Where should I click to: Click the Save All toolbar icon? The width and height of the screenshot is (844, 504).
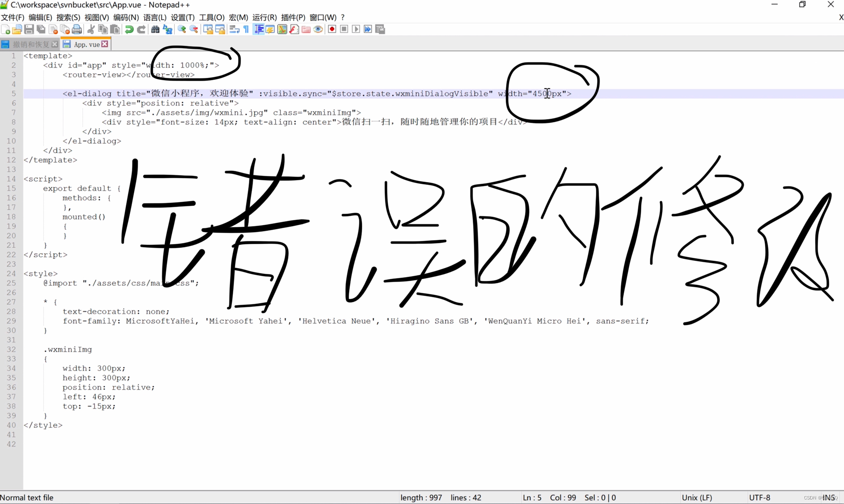point(41,29)
